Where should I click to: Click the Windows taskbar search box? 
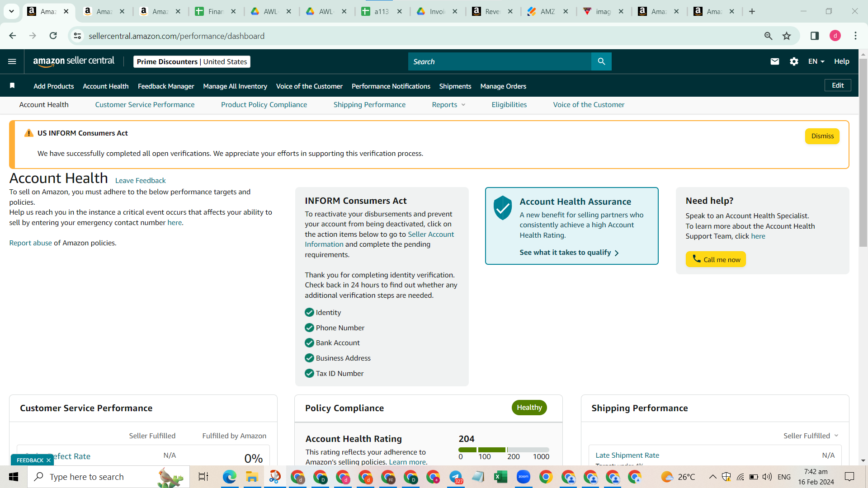pyautogui.click(x=108, y=477)
